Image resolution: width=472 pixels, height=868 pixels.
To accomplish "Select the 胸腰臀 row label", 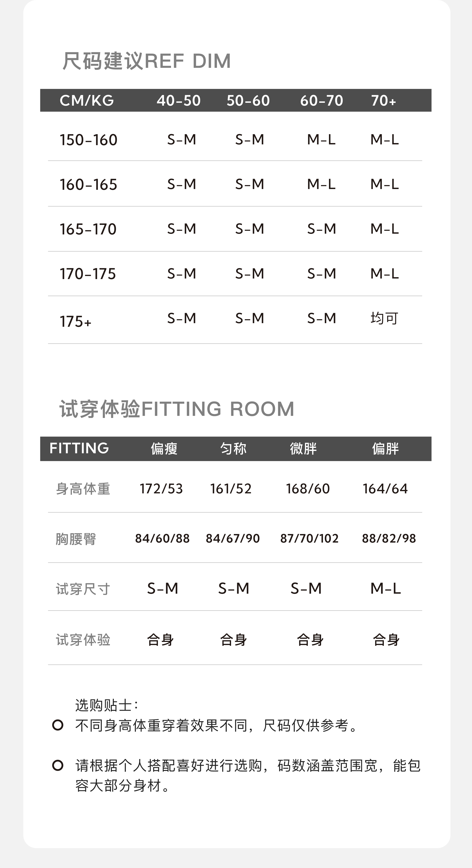I will tap(76, 539).
